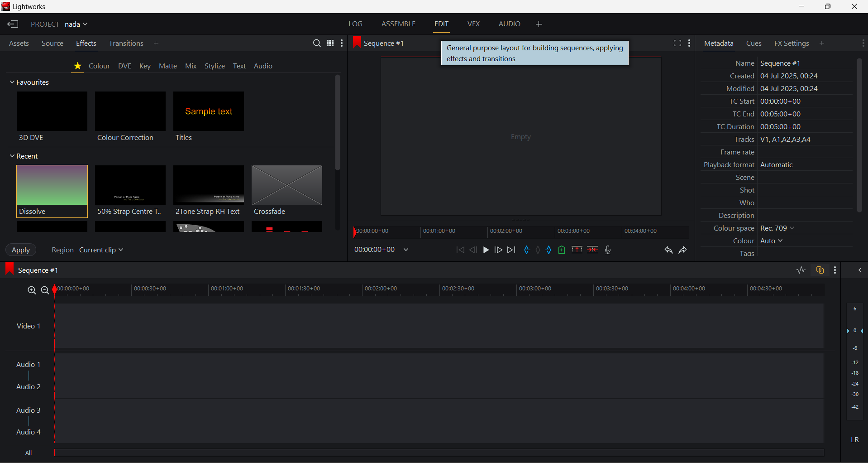This screenshot has width=868, height=463.
Task: Toggle audio level keyframes display
Action: 801,270
